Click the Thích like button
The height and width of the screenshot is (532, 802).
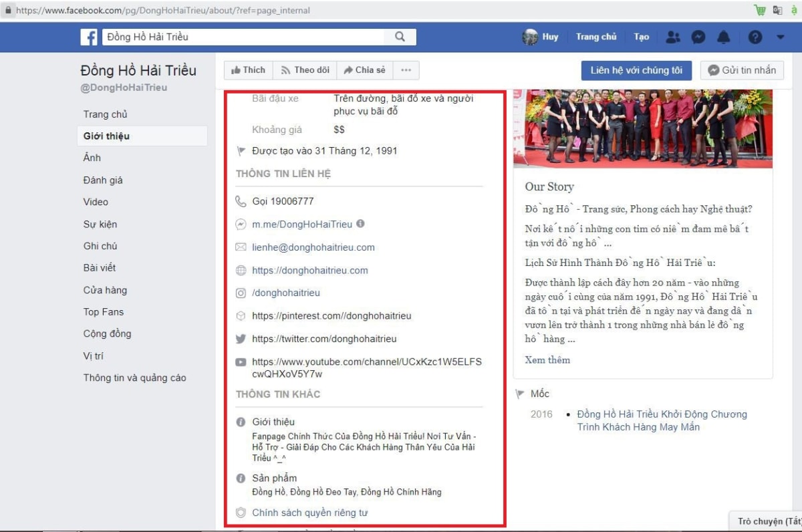pos(248,70)
